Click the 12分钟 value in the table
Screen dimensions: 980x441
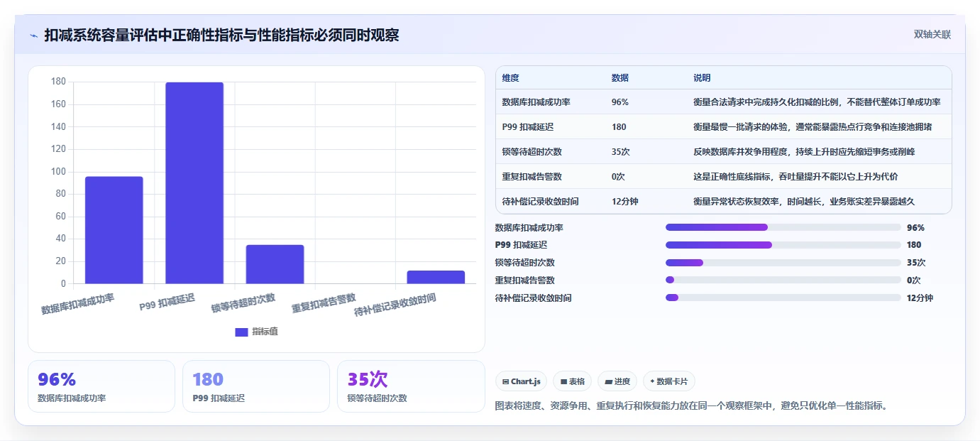[x=624, y=202]
